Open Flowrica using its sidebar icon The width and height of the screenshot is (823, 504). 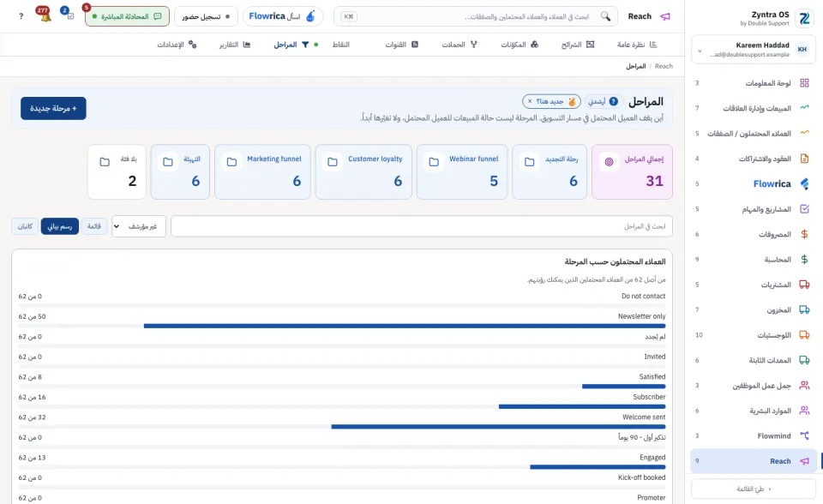tap(804, 183)
